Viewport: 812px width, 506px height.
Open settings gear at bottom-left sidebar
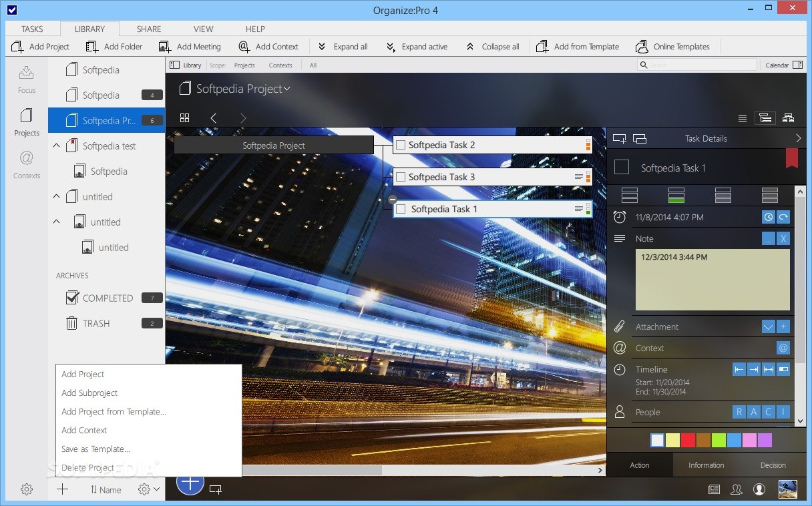pos(27,489)
